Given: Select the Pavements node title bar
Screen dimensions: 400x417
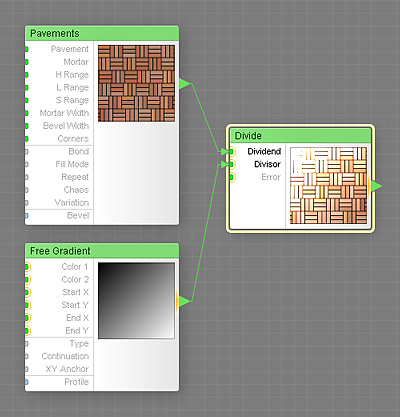Looking at the screenshot, I should tap(102, 33).
